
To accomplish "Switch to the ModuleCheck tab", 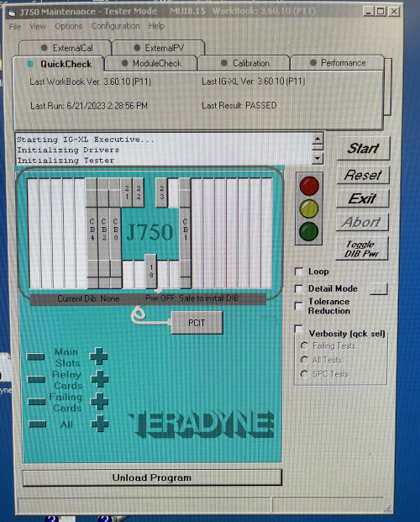I will pyautogui.click(x=151, y=63).
